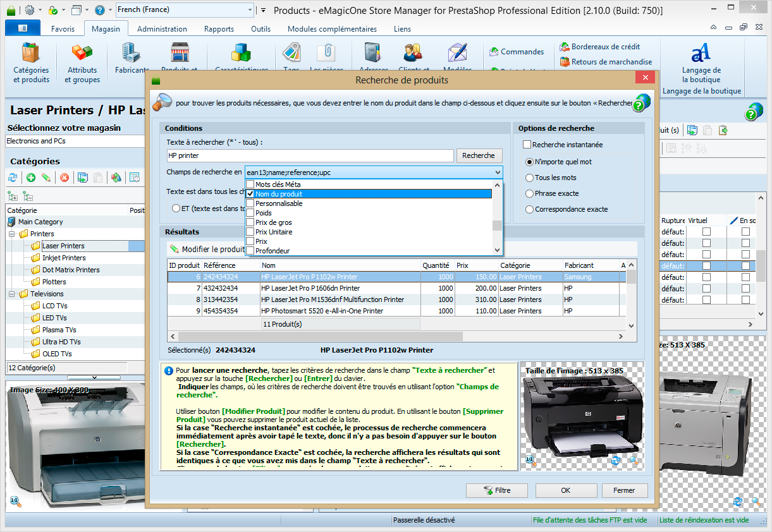This screenshot has height=532, width=772.
Task: Click the Fermer button
Action: (x=624, y=490)
